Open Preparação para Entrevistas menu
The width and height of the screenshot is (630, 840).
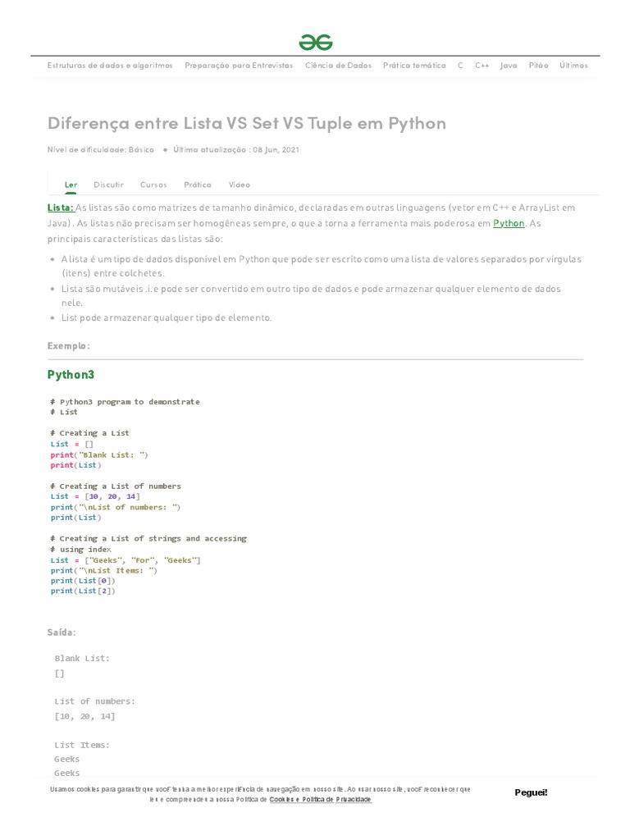(x=239, y=66)
